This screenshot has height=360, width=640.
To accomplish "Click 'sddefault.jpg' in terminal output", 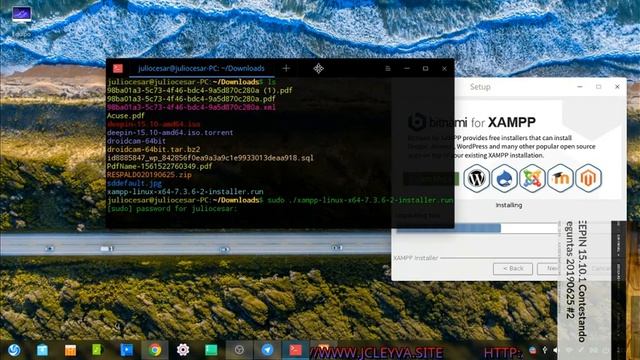I will pos(134,183).
